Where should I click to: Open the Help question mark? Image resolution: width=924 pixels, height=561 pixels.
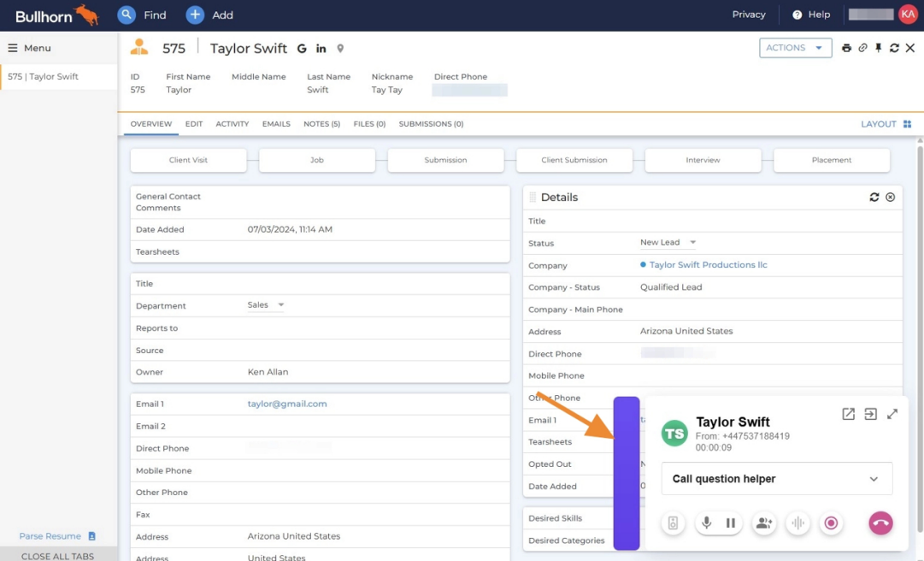(x=797, y=15)
